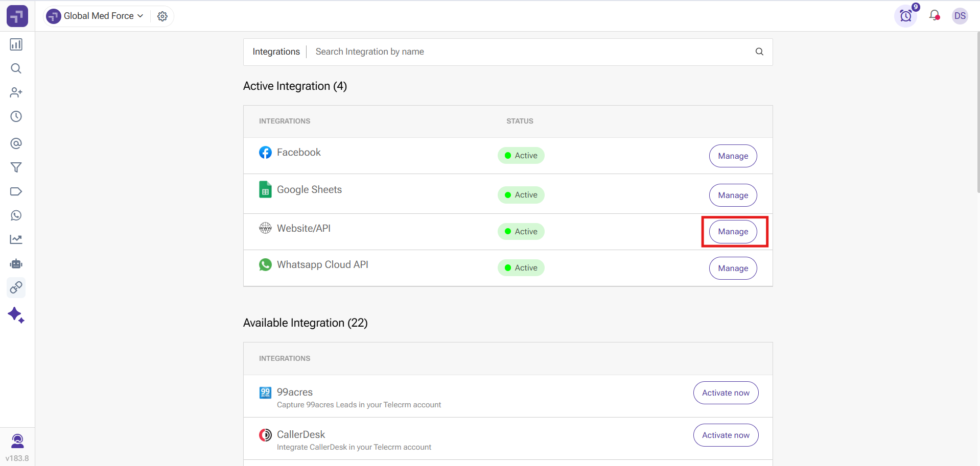Click the 99acres integration name

(x=295, y=392)
